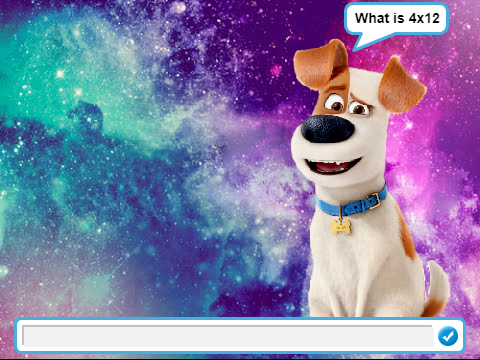Focus the answer text input box
Screen dimensions: 480x360
pos(228,336)
